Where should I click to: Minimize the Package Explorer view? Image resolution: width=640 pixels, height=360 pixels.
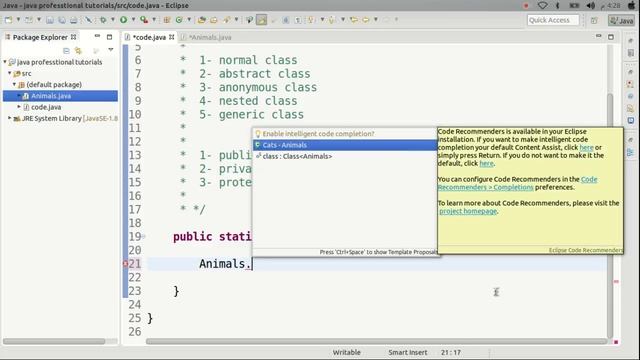(x=97, y=36)
